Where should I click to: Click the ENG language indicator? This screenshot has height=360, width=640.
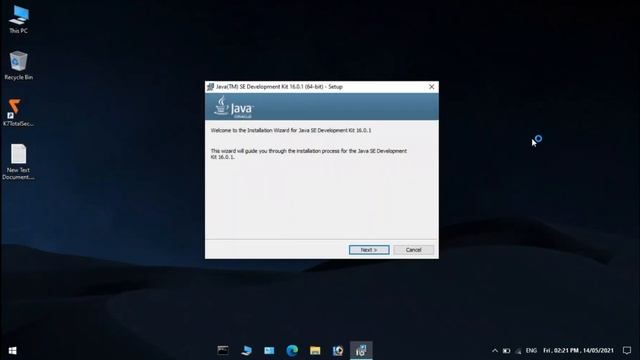531,351
